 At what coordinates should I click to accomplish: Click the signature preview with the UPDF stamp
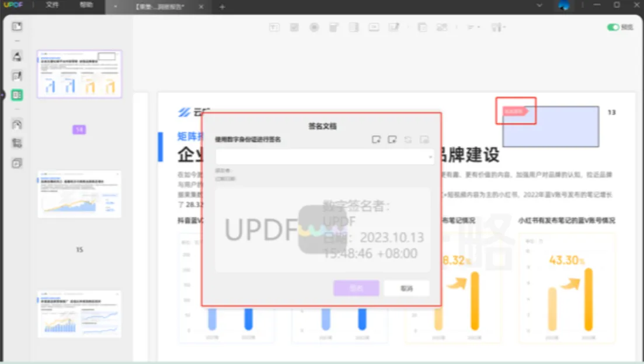pyautogui.click(x=323, y=230)
